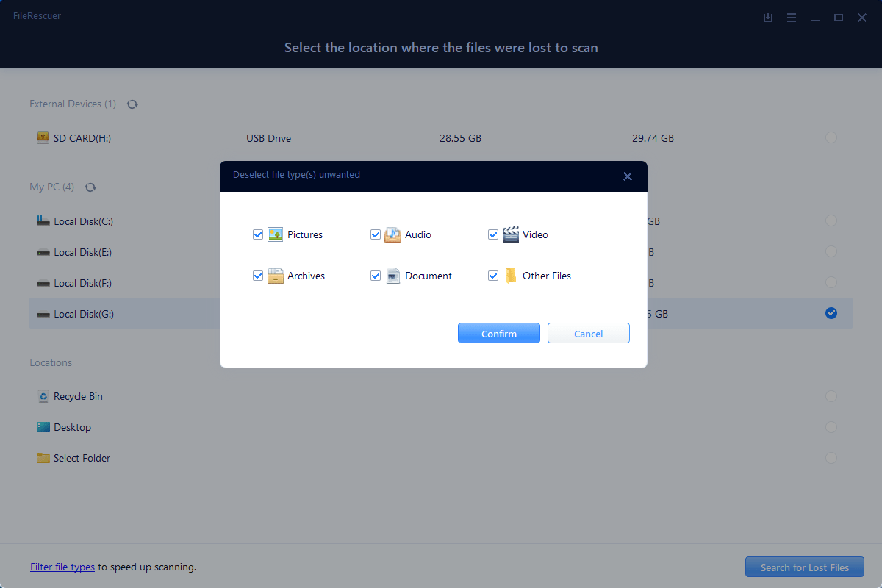Screen dimensions: 882x588
Task: Click the Pictures file type icon
Action: click(x=276, y=234)
